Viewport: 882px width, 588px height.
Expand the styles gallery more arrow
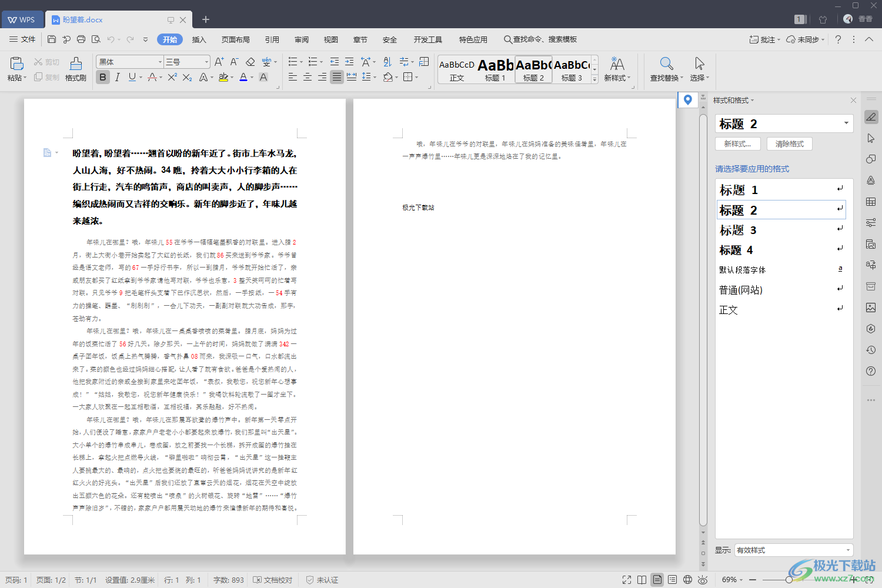[594, 79]
